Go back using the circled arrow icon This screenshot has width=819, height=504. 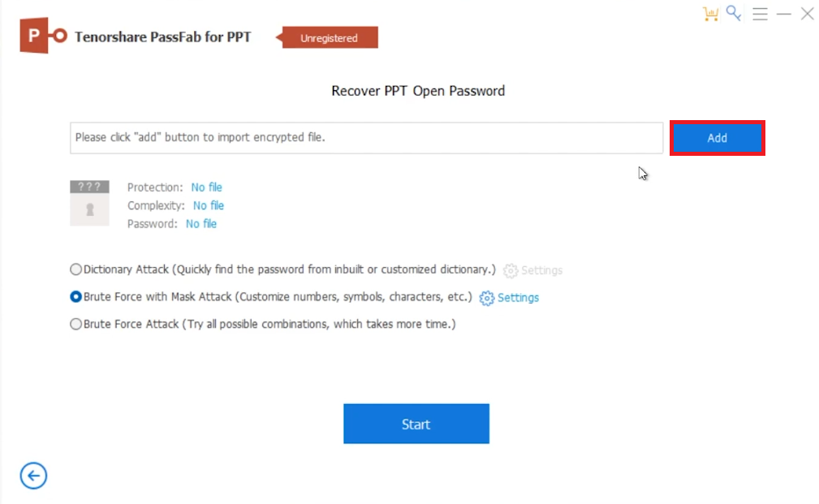pyautogui.click(x=33, y=476)
